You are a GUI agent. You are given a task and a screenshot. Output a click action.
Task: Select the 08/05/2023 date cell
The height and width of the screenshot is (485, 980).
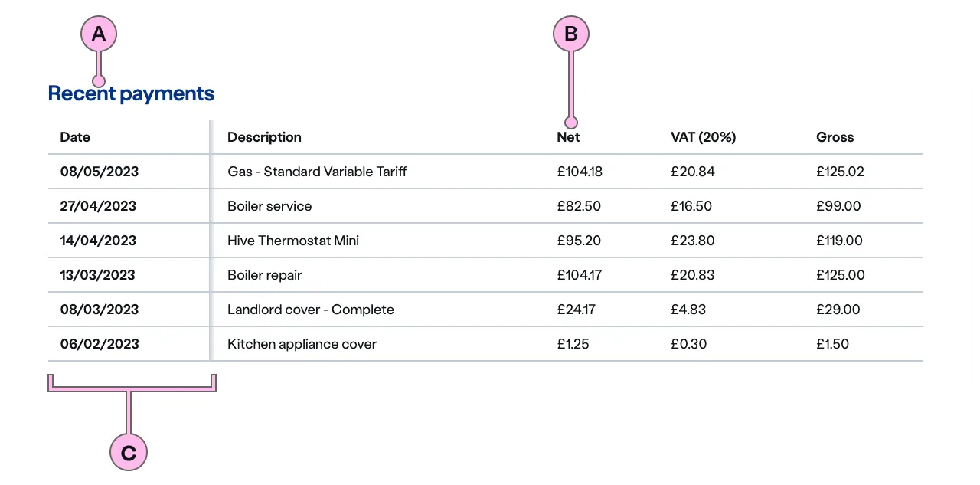tap(100, 172)
